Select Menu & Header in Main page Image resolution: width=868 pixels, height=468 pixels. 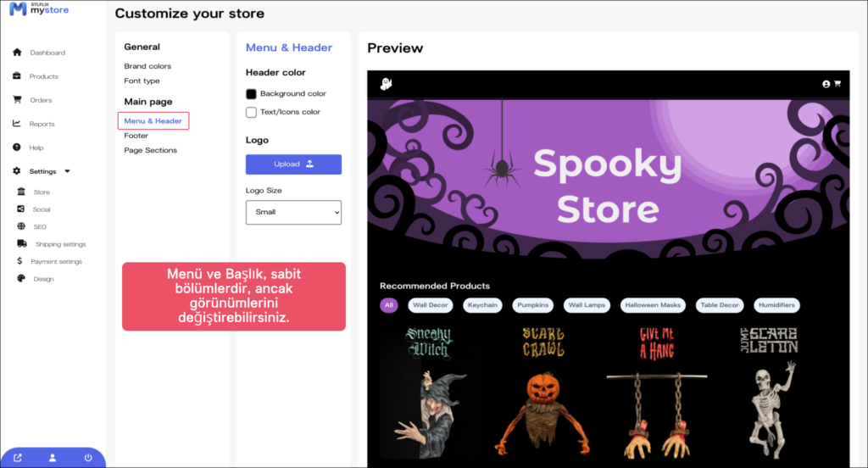pos(153,120)
